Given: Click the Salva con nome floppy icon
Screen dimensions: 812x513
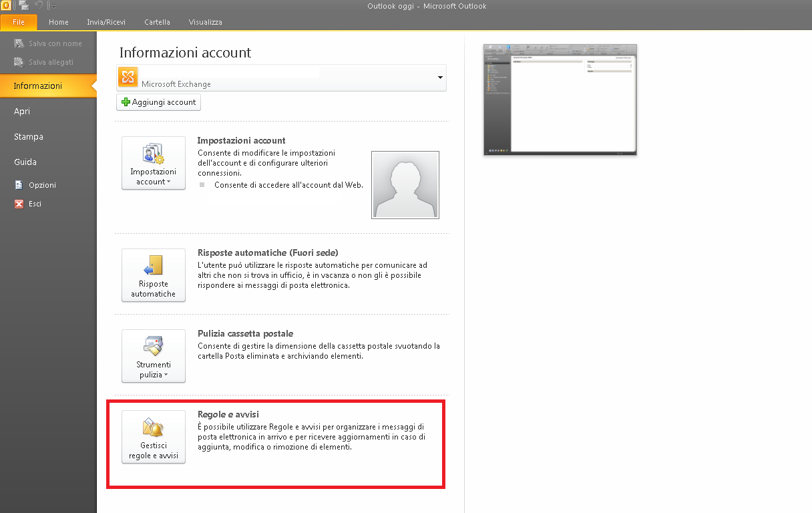Looking at the screenshot, I should coord(19,43).
